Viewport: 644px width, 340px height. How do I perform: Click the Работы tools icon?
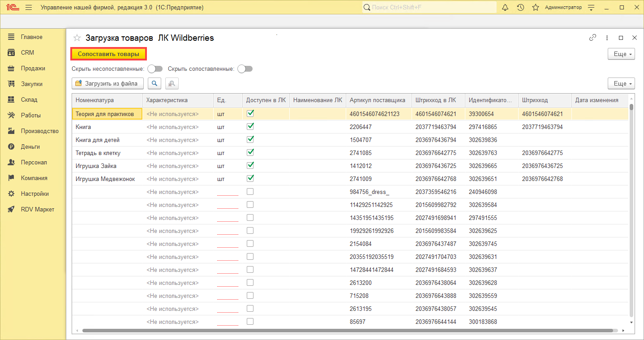pyautogui.click(x=12, y=115)
